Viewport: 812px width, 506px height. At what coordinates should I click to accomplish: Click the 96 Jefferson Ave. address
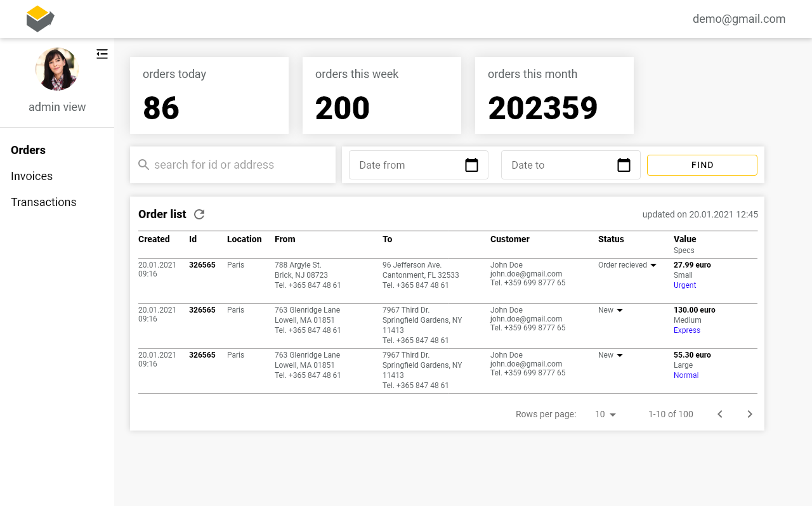tap(412, 265)
